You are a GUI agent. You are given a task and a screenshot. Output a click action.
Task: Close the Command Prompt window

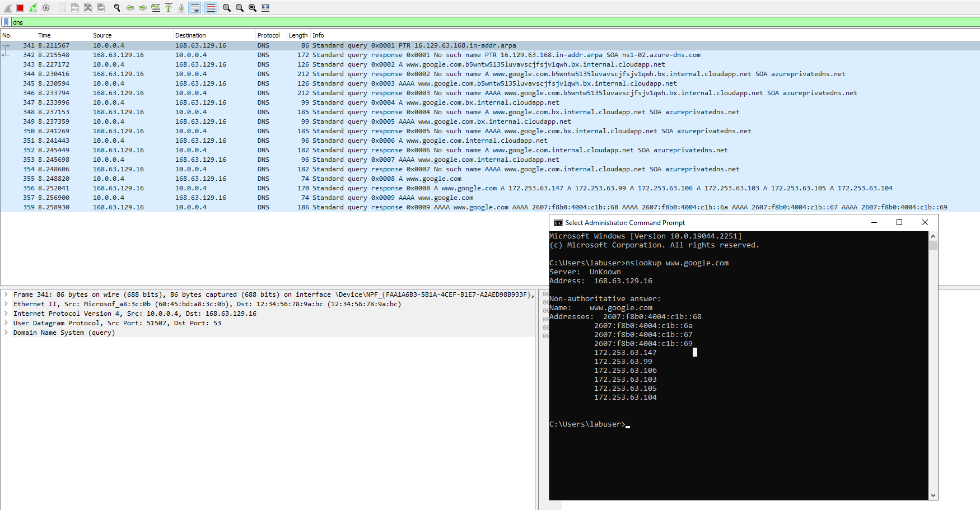click(925, 222)
